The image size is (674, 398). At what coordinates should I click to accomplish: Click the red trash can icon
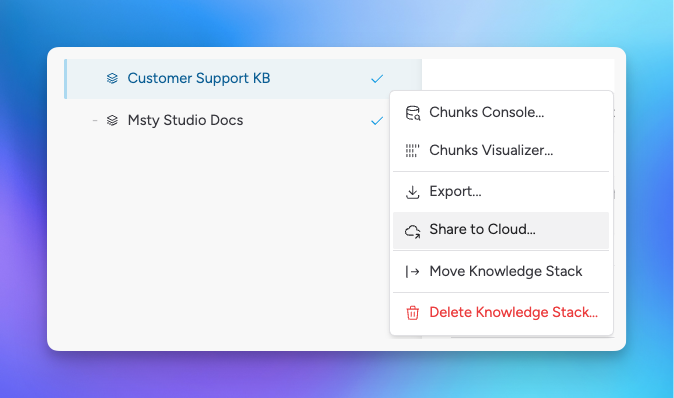[x=413, y=312]
